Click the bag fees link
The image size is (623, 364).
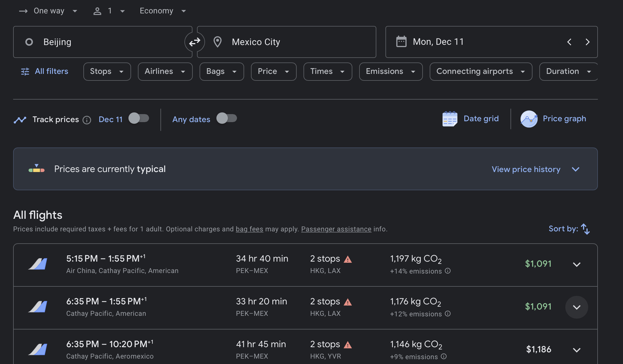click(x=249, y=229)
